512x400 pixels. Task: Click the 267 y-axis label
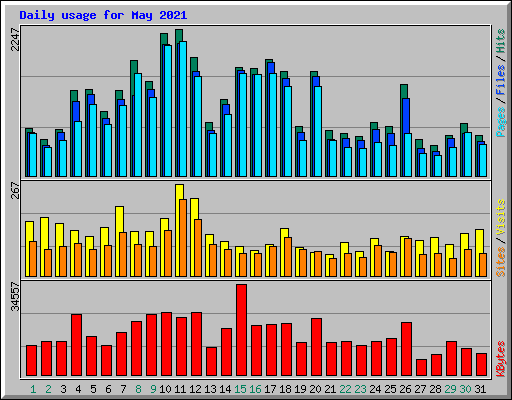point(15,190)
